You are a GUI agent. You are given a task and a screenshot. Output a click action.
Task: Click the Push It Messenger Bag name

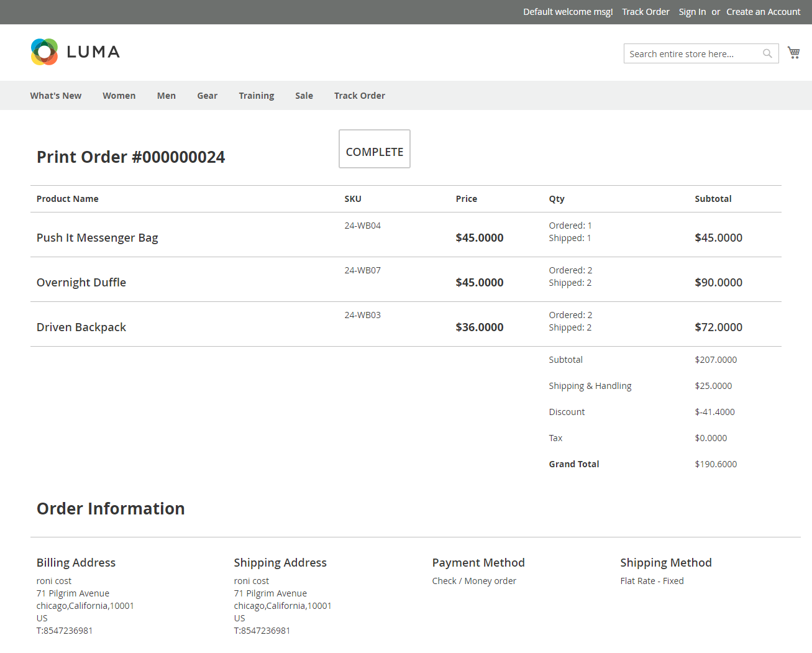point(97,238)
